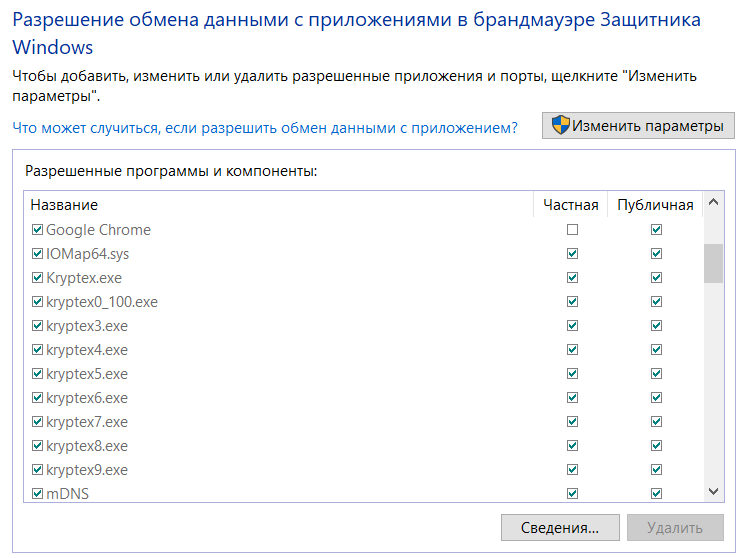This screenshot has width=747, height=558.
Task: Open the link about allowing app communication
Action: click(x=265, y=128)
